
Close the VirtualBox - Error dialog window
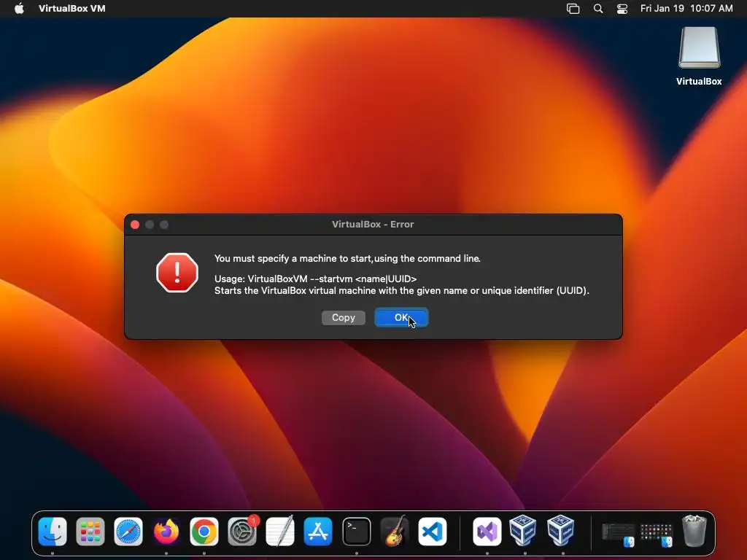pyautogui.click(x=135, y=225)
